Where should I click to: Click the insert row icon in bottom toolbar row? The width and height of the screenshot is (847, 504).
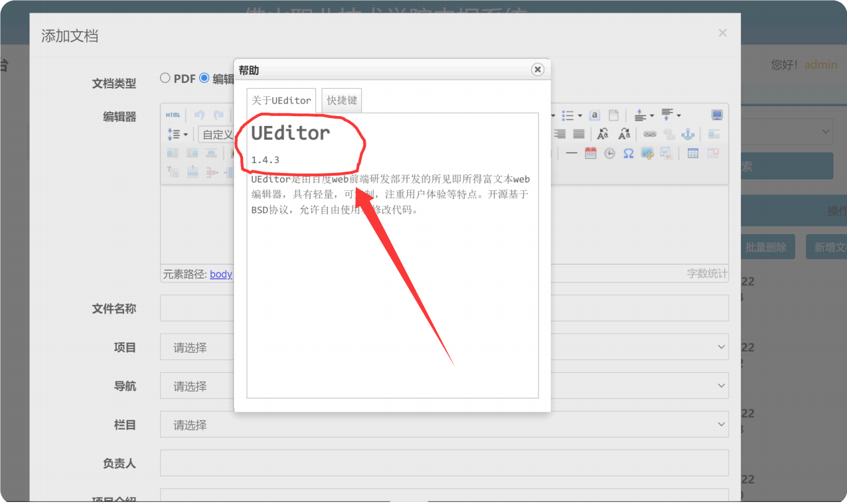tap(193, 172)
